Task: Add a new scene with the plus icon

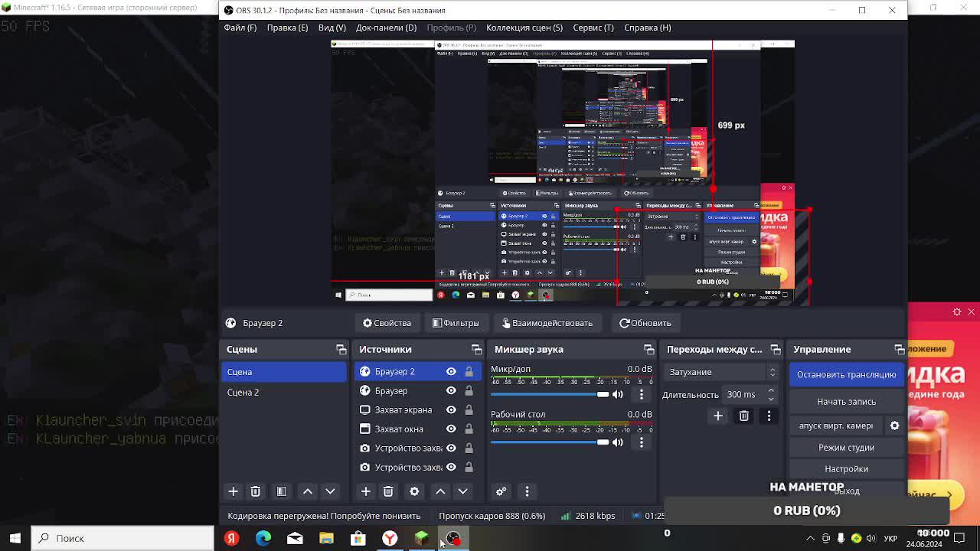Action: pyautogui.click(x=234, y=491)
